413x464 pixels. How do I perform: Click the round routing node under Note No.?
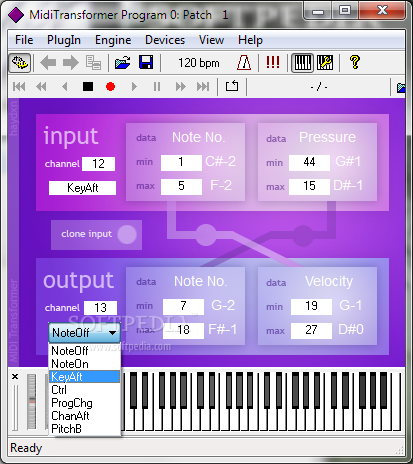pyautogui.click(x=206, y=234)
